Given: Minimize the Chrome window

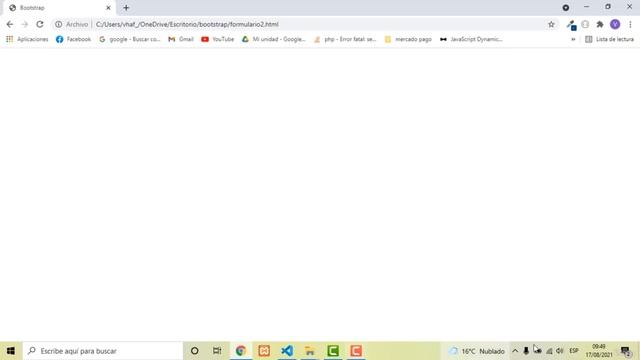Looking at the screenshot, I should 586,7.
